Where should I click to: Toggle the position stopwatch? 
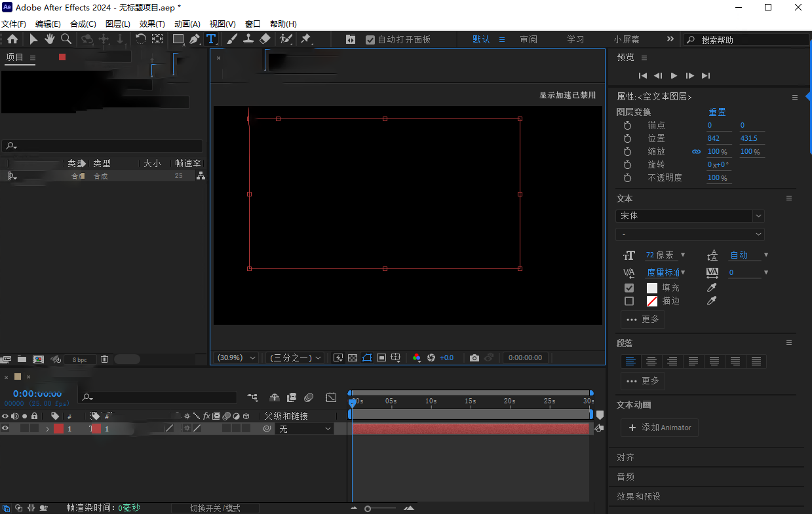pyautogui.click(x=627, y=138)
